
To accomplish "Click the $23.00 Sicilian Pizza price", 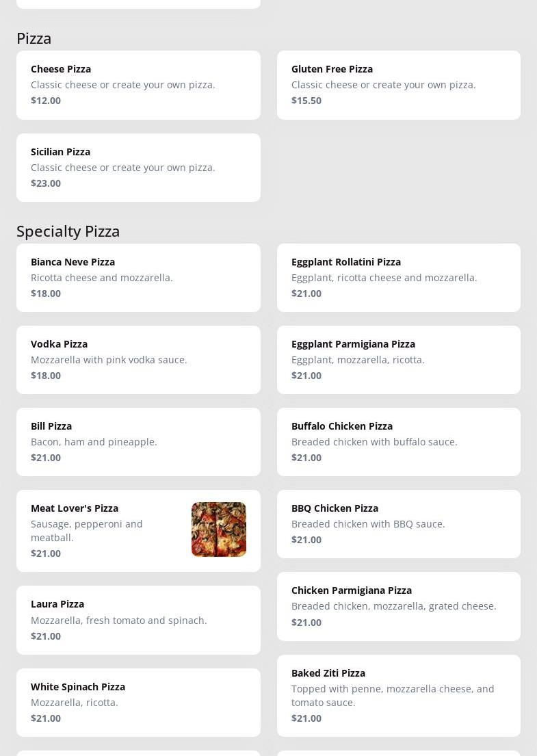I will tap(46, 183).
